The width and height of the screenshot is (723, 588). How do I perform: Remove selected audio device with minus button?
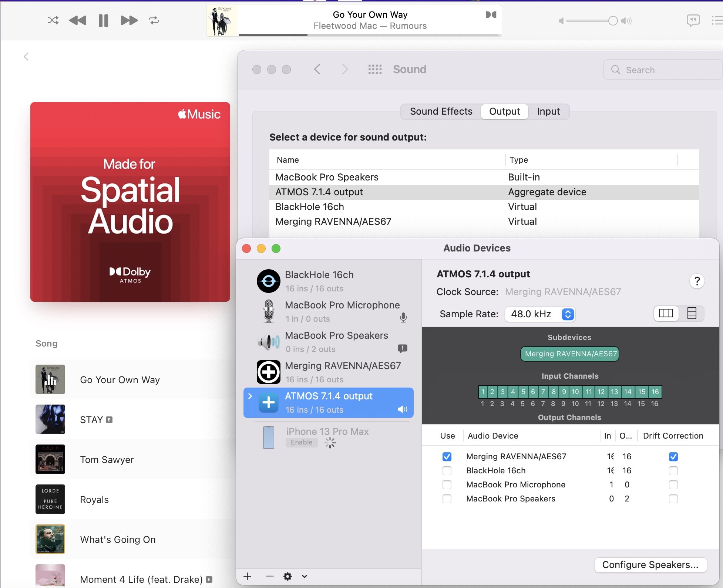pos(270,576)
